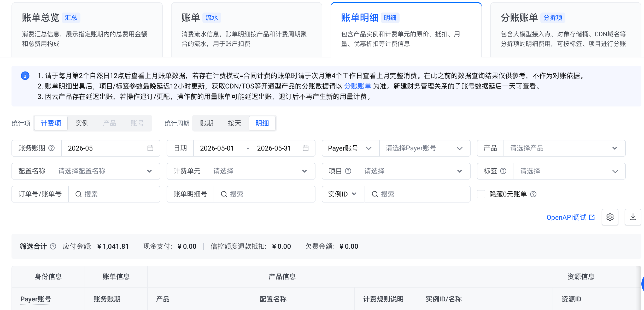Screen dimensions: 644x310
Task: Click external link icon after OpenAPI调试
Action: tap(592, 217)
